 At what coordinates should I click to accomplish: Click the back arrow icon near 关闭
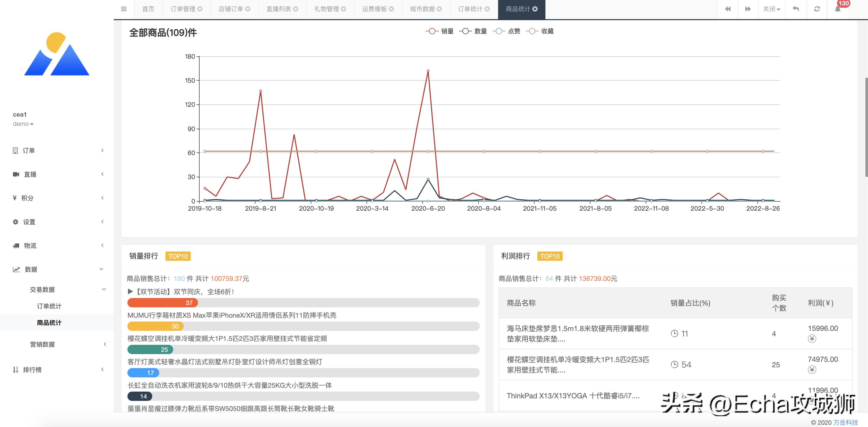click(x=796, y=9)
